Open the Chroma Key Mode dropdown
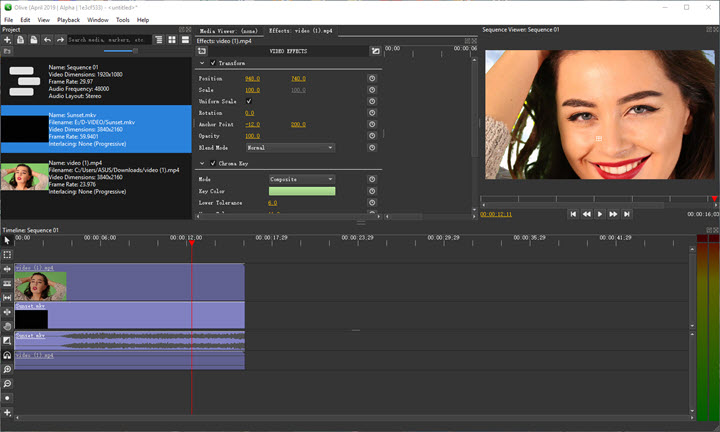Screen dimensions: 720x432 (301, 179)
